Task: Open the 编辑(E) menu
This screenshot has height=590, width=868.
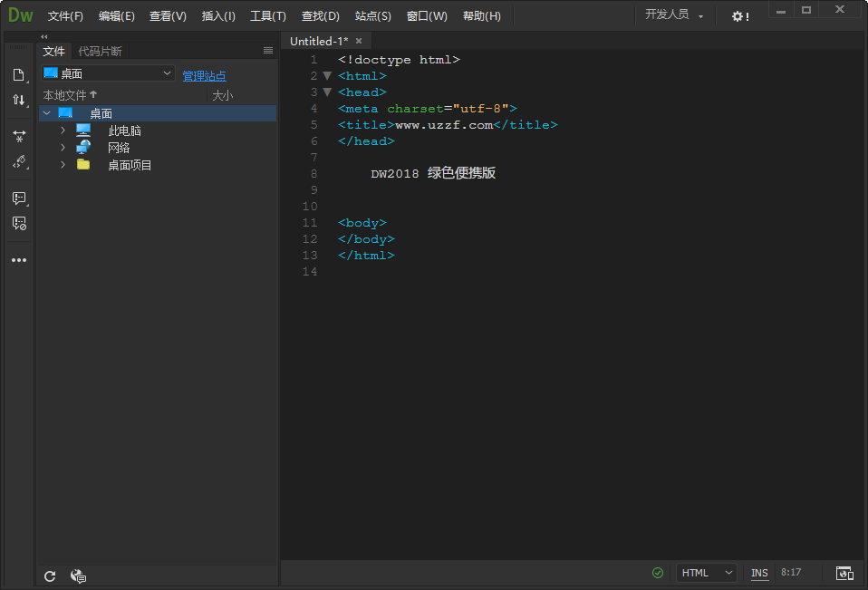Action: click(116, 16)
